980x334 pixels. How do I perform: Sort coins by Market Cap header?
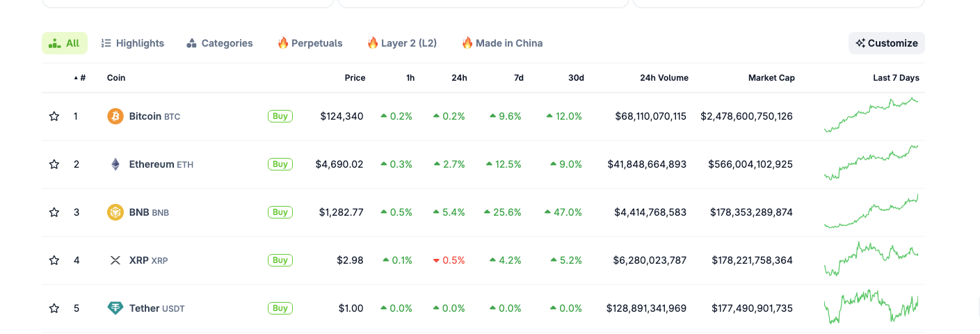coord(771,78)
